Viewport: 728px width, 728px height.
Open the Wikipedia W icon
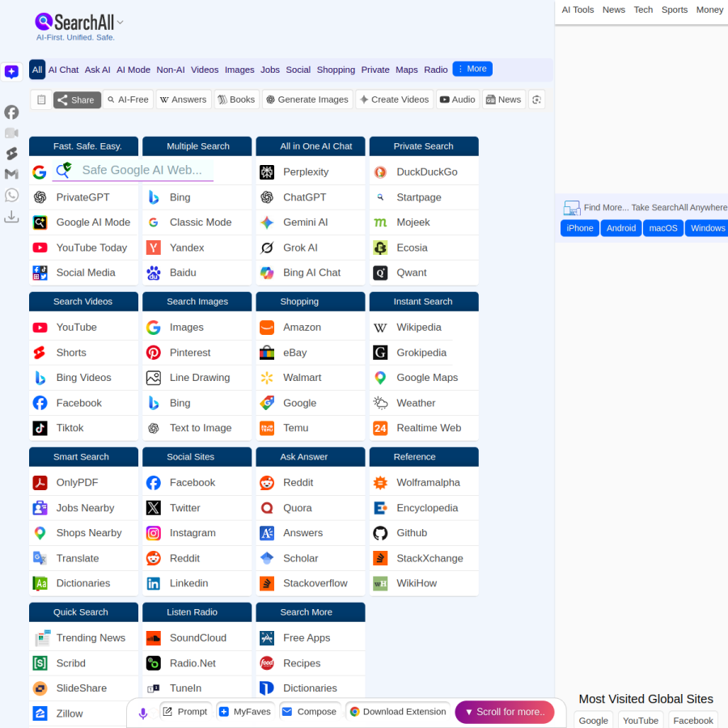(x=380, y=328)
